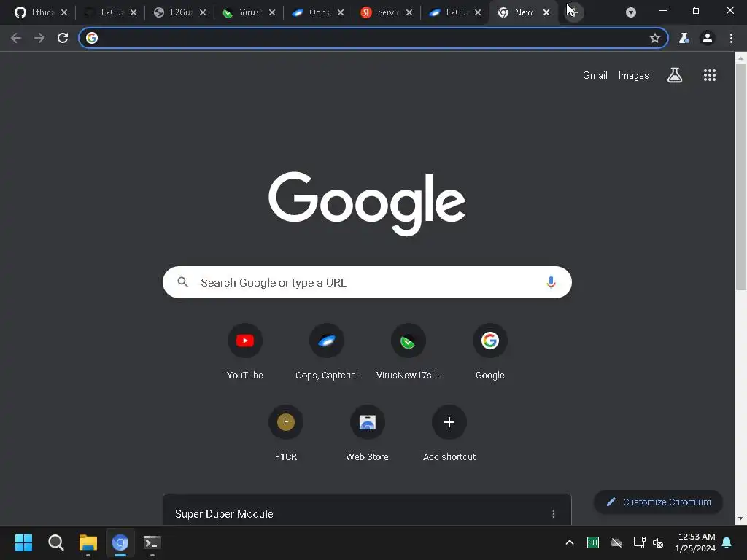Viewport: 747px width, 560px height.
Task: Open the tab search dropdown arrow
Action: (631, 12)
